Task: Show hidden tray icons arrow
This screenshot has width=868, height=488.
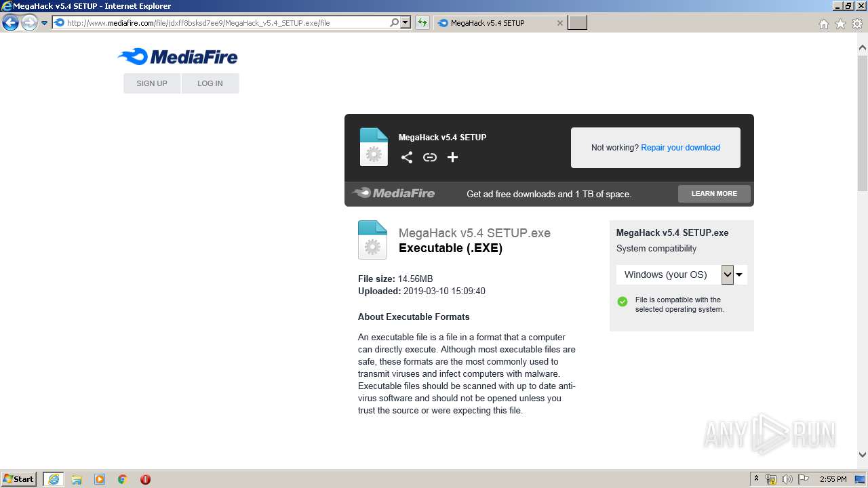Action: click(x=756, y=479)
